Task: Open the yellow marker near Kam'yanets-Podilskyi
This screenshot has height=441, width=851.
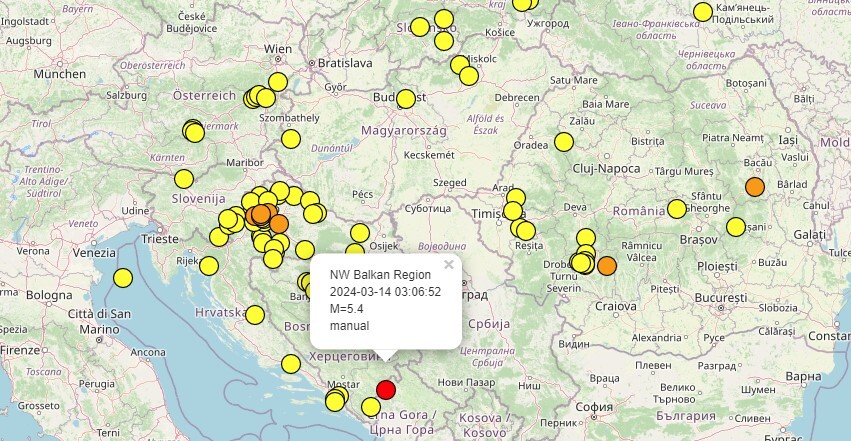Action: [x=703, y=12]
